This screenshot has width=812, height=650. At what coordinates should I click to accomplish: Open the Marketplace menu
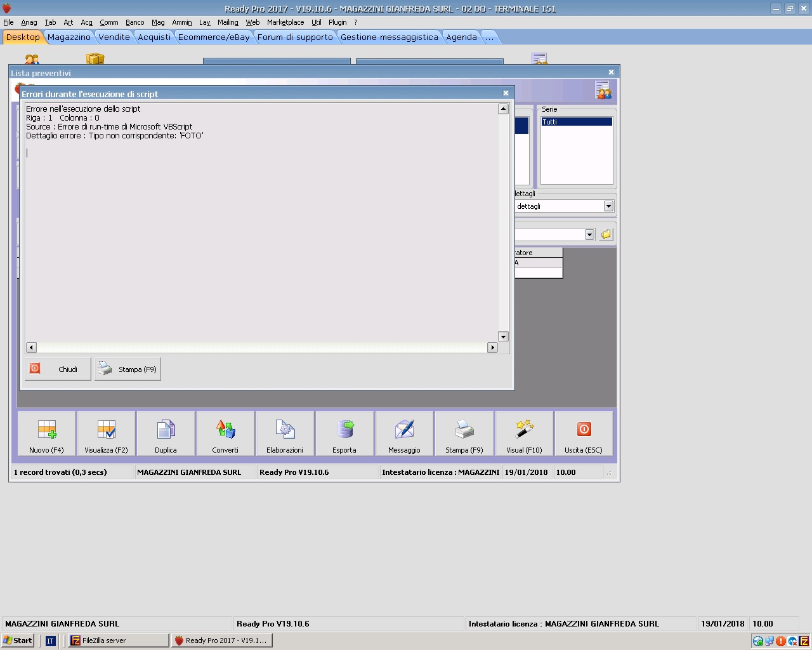285,22
